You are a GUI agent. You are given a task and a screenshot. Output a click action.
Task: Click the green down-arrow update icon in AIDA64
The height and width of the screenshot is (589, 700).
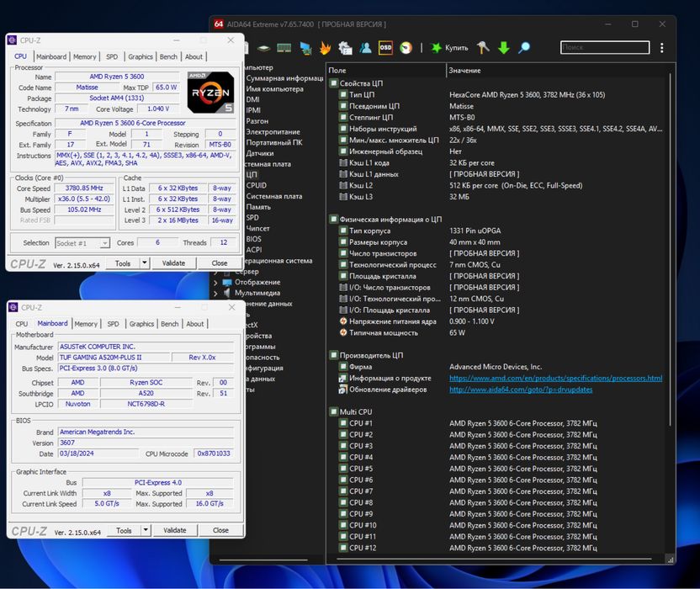click(504, 48)
